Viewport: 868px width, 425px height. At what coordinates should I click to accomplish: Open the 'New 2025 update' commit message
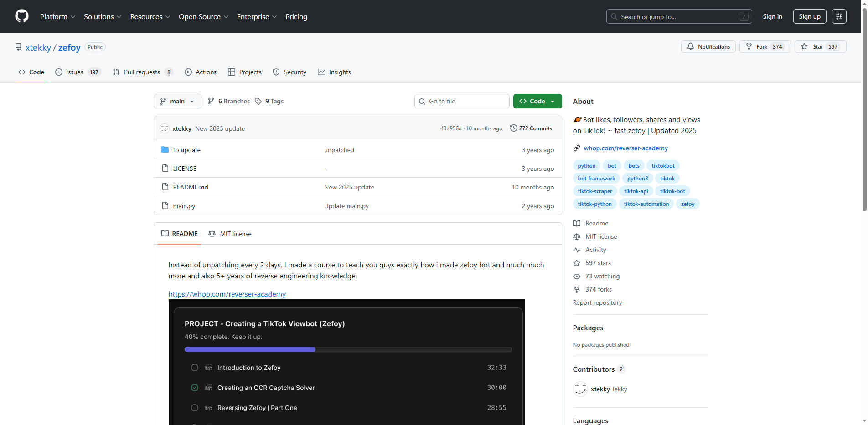pyautogui.click(x=220, y=128)
